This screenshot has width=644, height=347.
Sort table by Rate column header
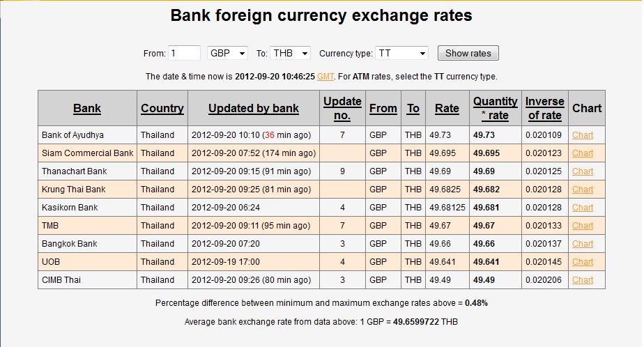tap(447, 109)
